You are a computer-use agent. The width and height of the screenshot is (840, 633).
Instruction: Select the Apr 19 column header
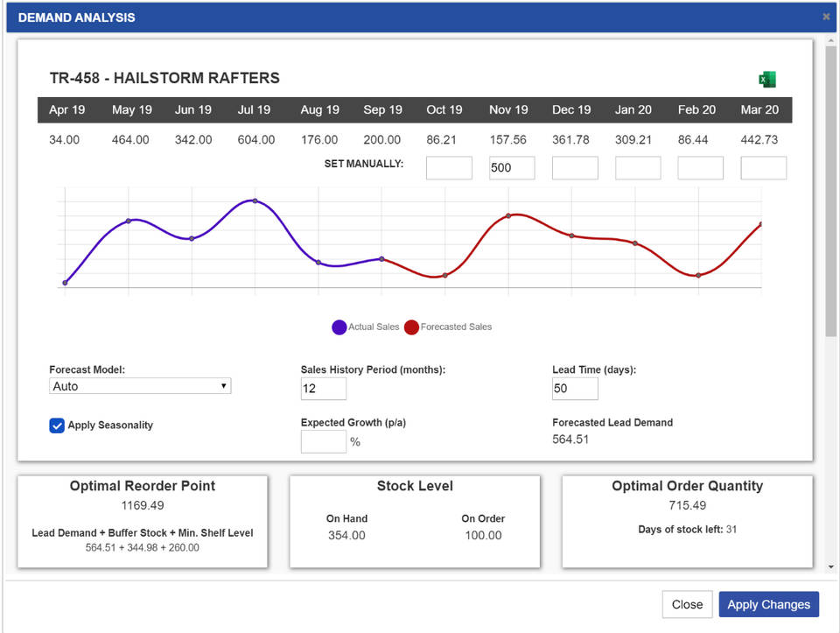(x=67, y=109)
